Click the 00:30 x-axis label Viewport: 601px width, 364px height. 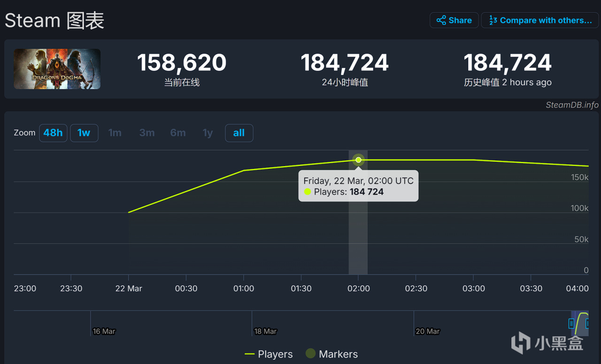click(x=186, y=288)
